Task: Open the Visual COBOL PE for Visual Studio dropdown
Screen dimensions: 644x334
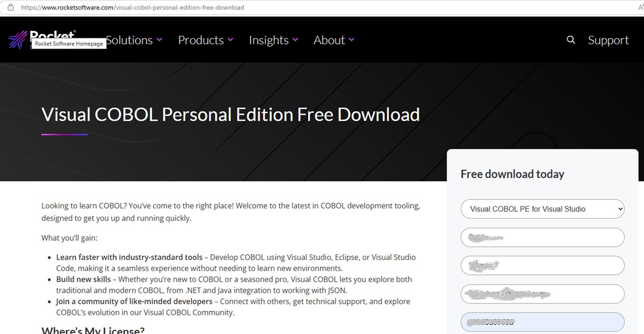Action: [x=542, y=209]
